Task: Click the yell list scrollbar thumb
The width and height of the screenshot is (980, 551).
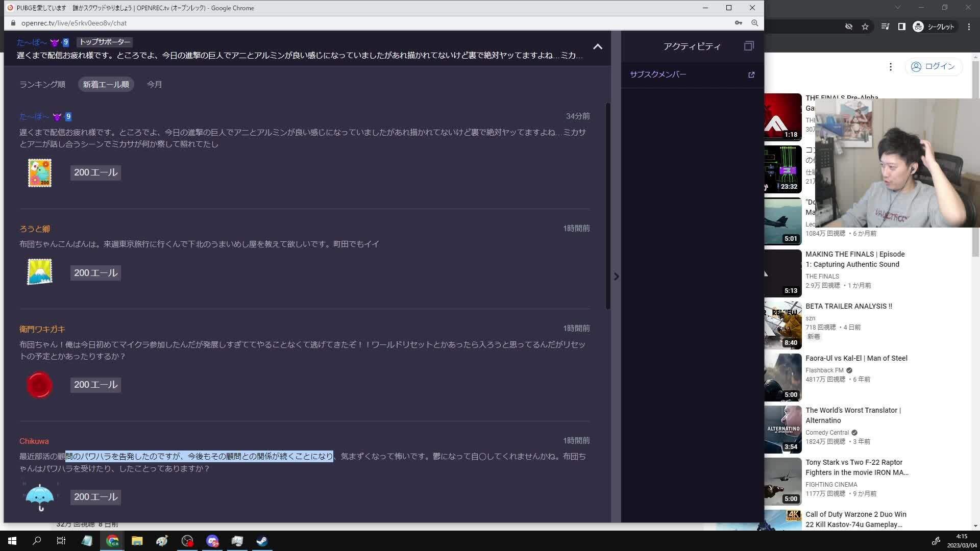Action: point(607,206)
